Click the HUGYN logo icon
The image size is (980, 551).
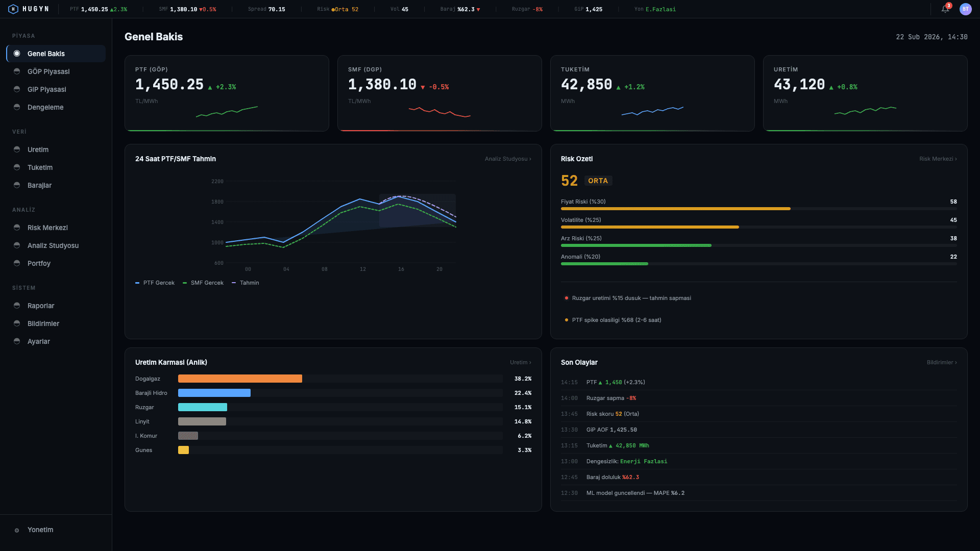(13, 9)
